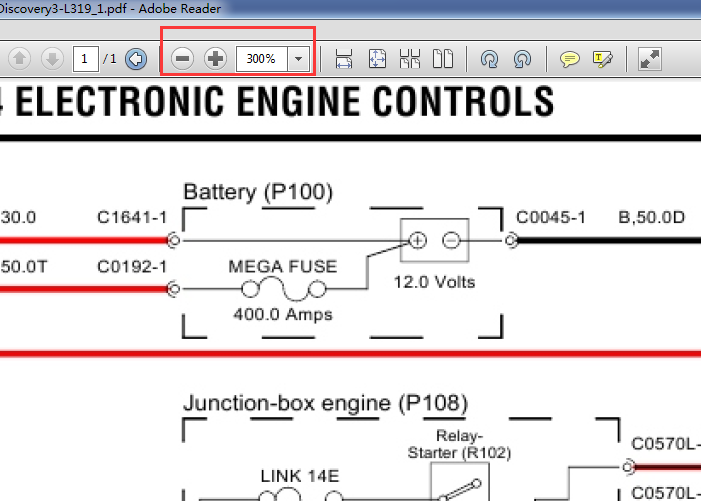Click the blue previous view arrow button
701x501 pixels.
point(136,59)
